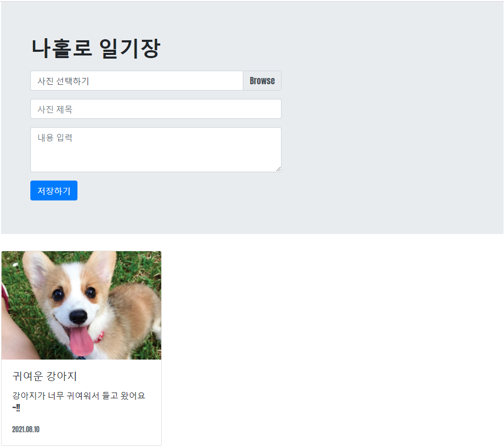Click the card title 귀여운 강아지

[44, 376]
